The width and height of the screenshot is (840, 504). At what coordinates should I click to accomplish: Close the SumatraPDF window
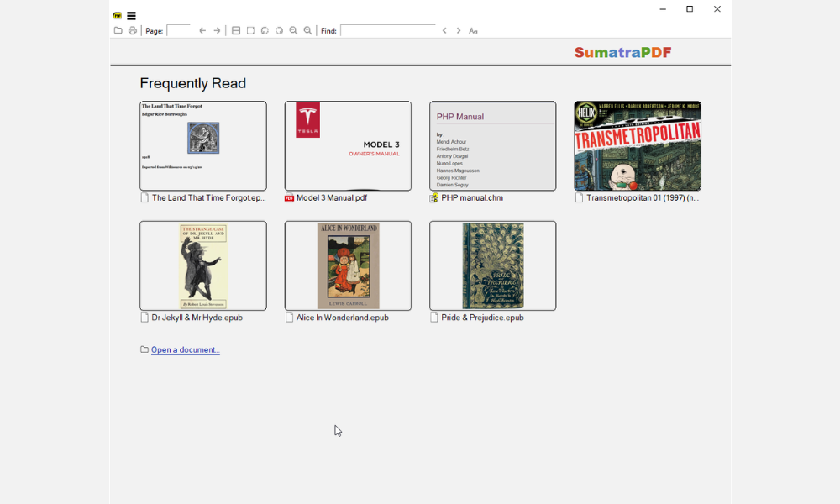717,9
